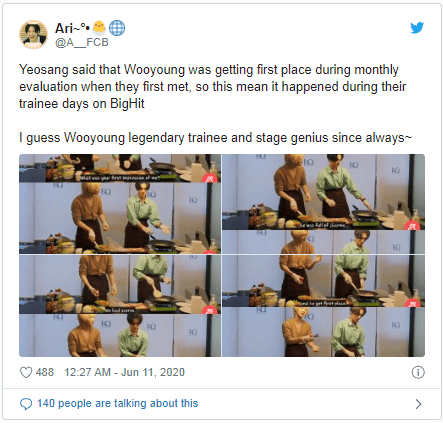Click the chick emoji in display name
The height and width of the screenshot is (423, 443).
(x=99, y=28)
